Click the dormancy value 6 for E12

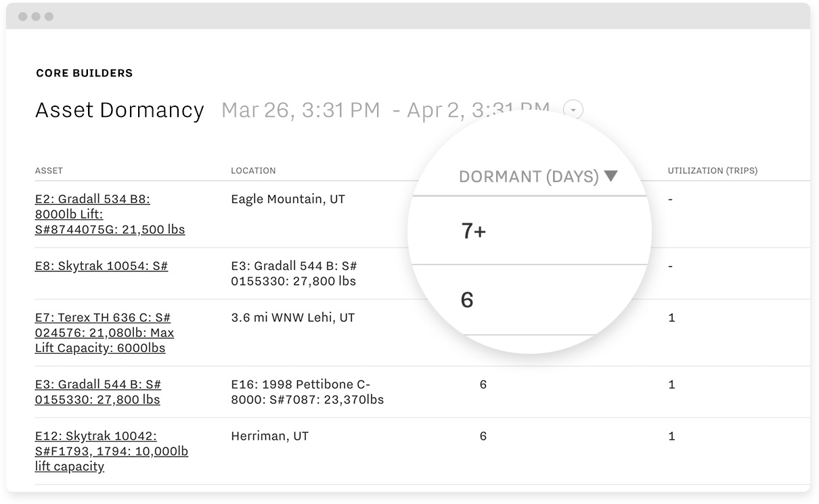483,436
